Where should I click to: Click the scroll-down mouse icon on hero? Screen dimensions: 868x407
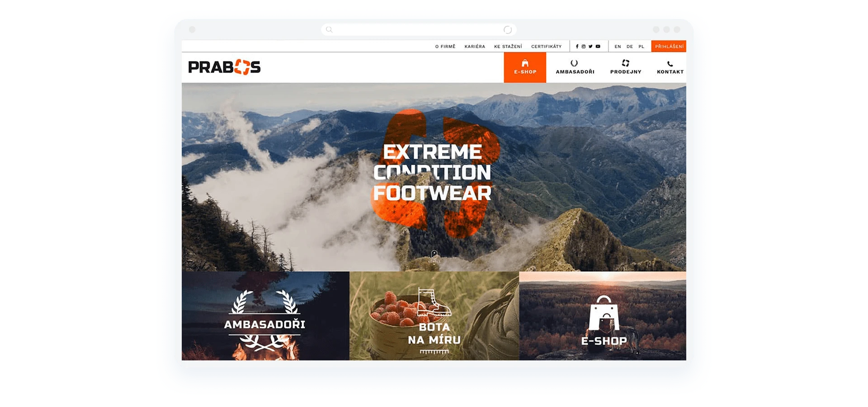click(x=434, y=255)
